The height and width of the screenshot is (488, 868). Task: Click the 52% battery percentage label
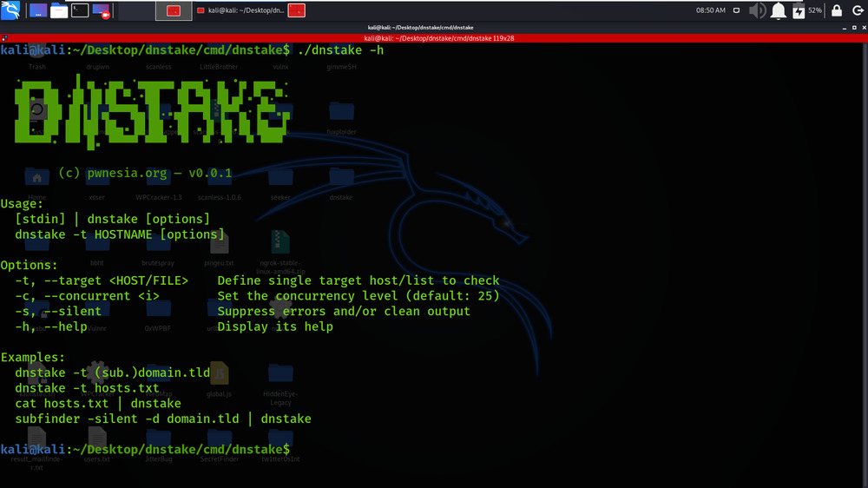pos(815,10)
